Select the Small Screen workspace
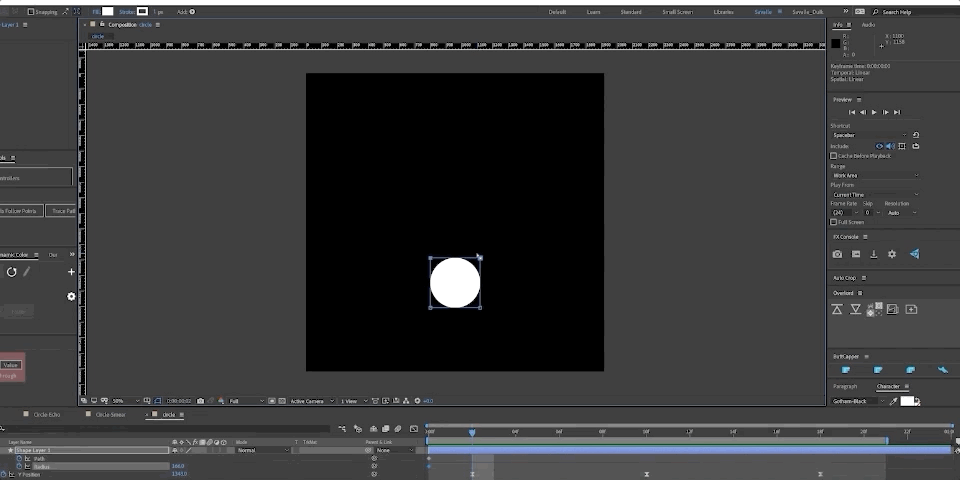Viewport: 960px width, 480px height. [677, 12]
